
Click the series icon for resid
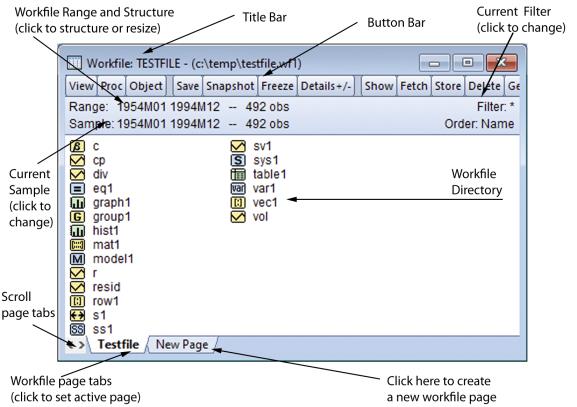pos(77,287)
